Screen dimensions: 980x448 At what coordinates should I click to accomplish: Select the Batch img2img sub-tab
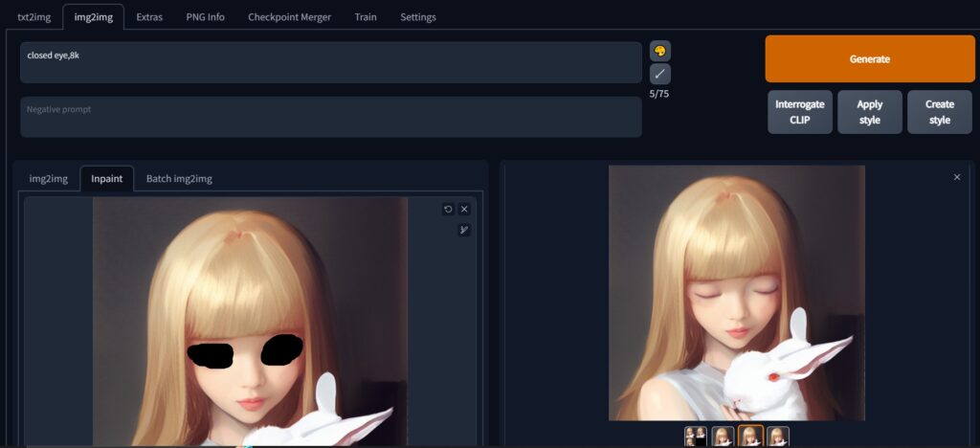point(179,179)
